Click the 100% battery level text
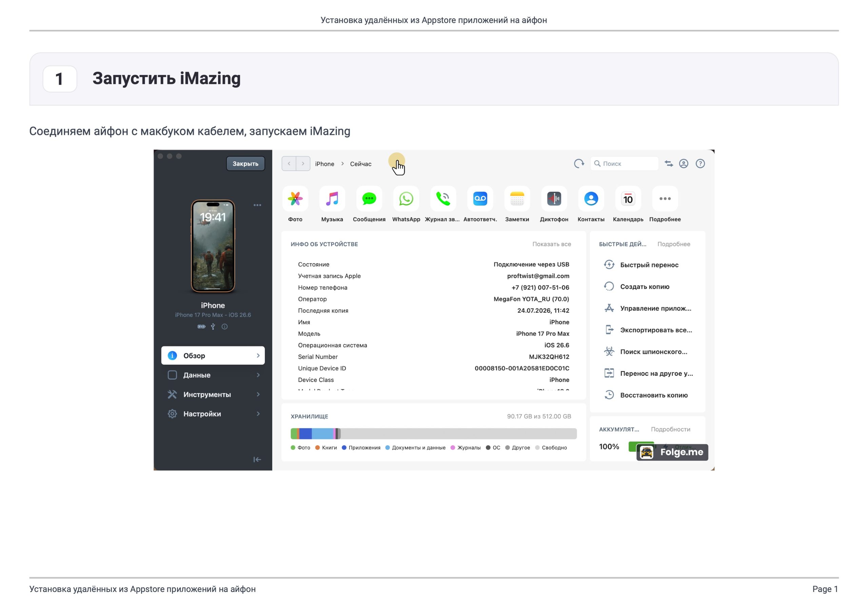The width and height of the screenshot is (868, 613). (609, 447)
